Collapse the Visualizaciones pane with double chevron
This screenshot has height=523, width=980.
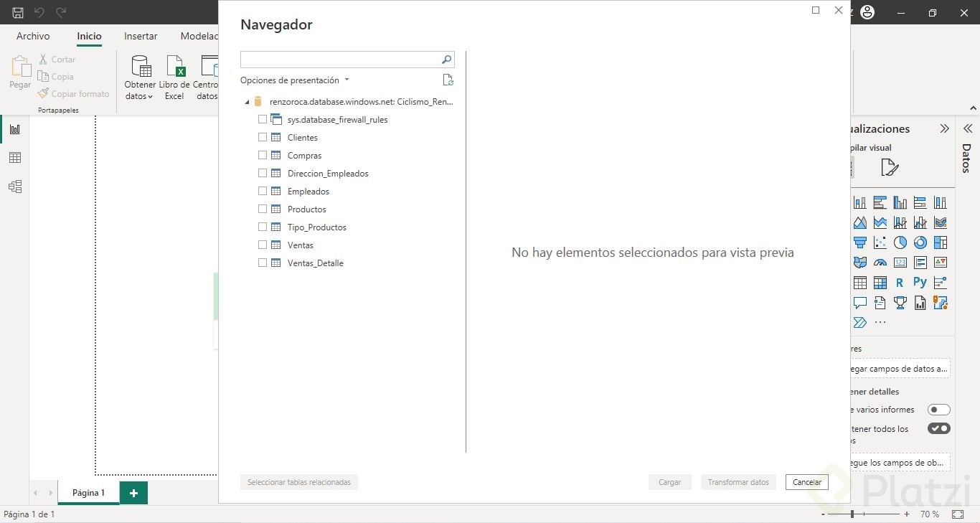click(944, 128)
